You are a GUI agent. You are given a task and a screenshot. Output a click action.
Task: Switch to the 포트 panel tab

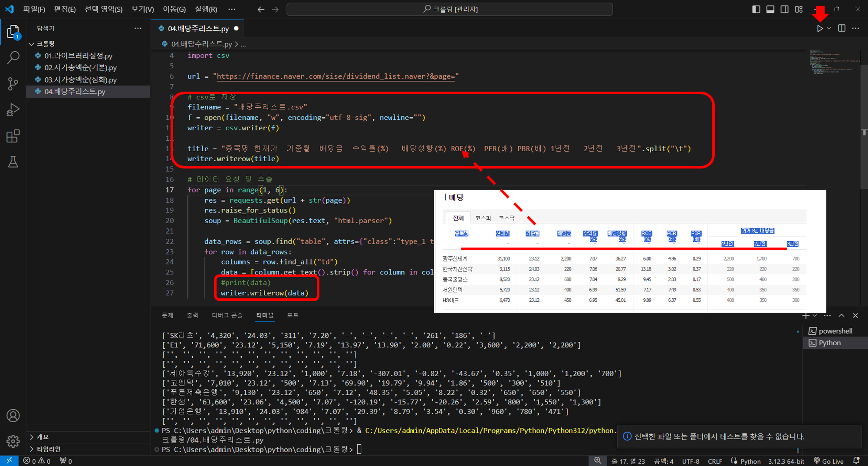293,315
